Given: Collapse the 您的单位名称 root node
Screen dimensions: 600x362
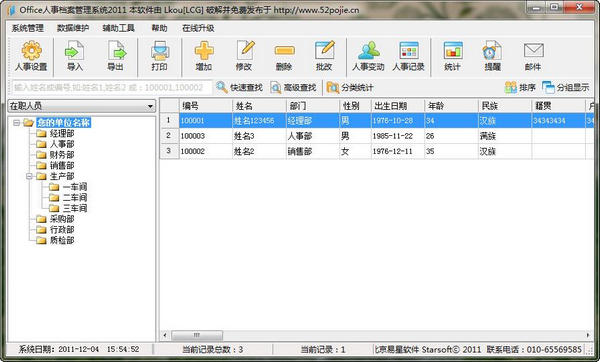Looking at the screenshot, I should coord(16,122).
